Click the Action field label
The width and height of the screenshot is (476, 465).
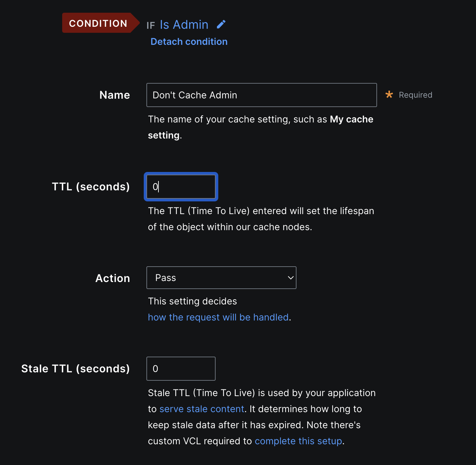tap(113, 278)
